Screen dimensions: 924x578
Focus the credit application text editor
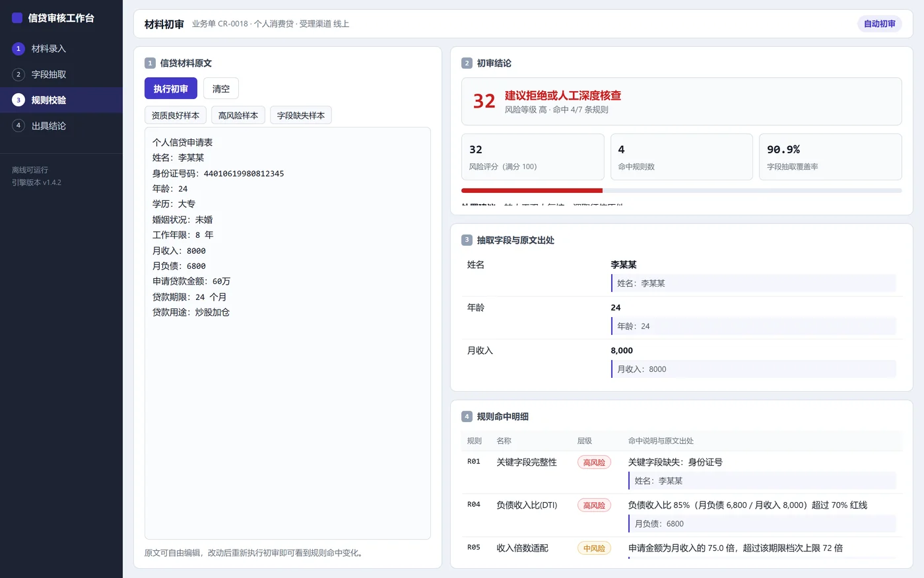click(x=288, y=333)
